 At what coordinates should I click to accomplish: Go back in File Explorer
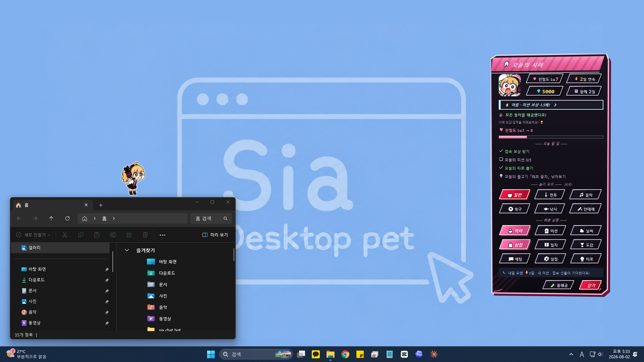pyautogui.click(x=19, y=219)
